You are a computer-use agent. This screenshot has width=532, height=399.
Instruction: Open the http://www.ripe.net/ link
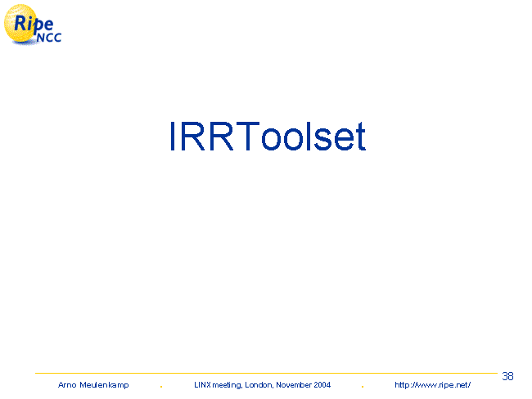pos(432,385)
